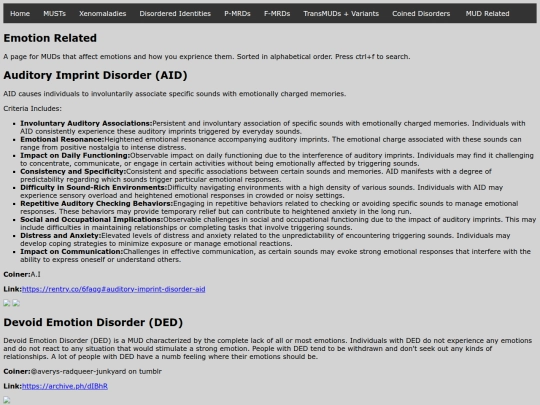Click AID causes individuals description sentence
This screenshot has width=540, height=405.
(x=175, y=94)
